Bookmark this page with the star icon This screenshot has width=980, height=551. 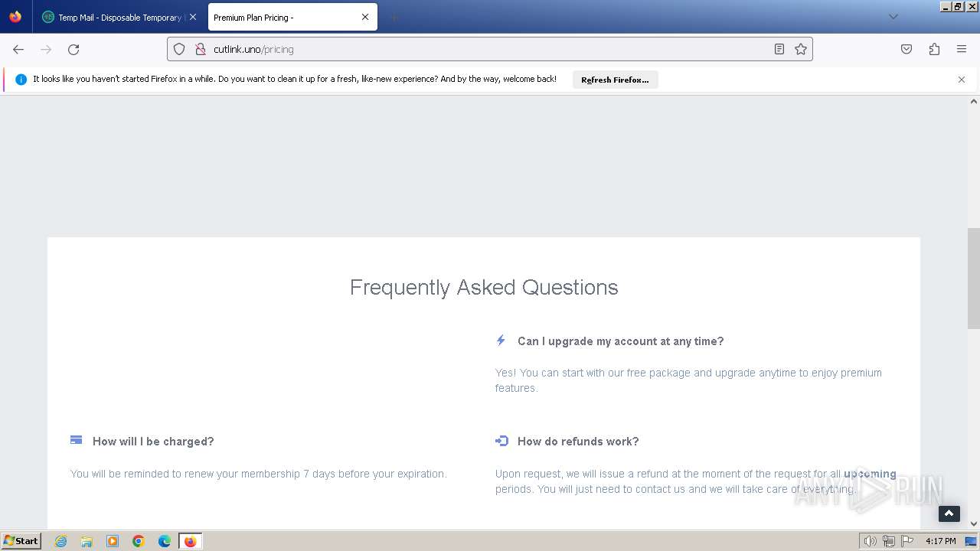pos(801,49)
